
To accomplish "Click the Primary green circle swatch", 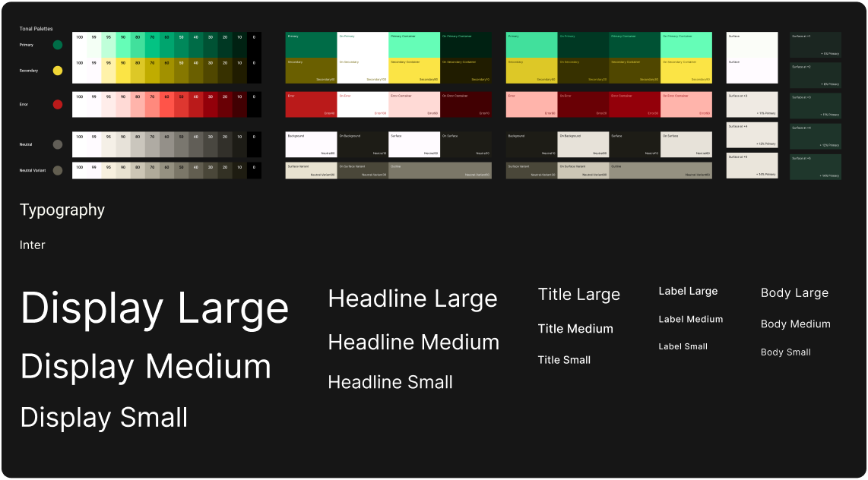I will [58, 46].
